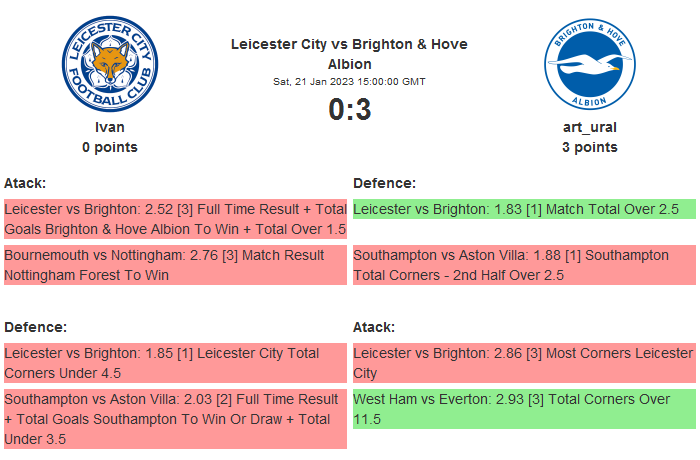Open player art_ural's profile name
Image resolution: width=700 pixels, height=460 pixels.
(x=589, y=127)
